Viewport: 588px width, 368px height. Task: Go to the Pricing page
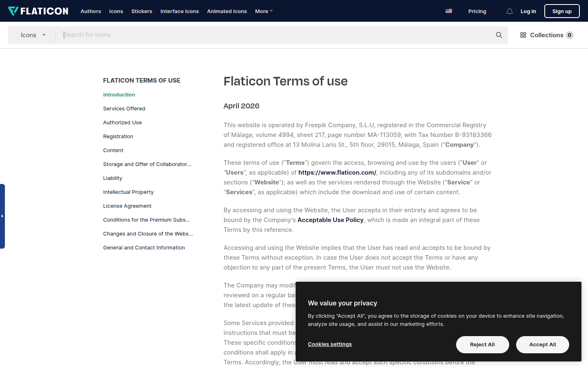(x=477, y=11)
